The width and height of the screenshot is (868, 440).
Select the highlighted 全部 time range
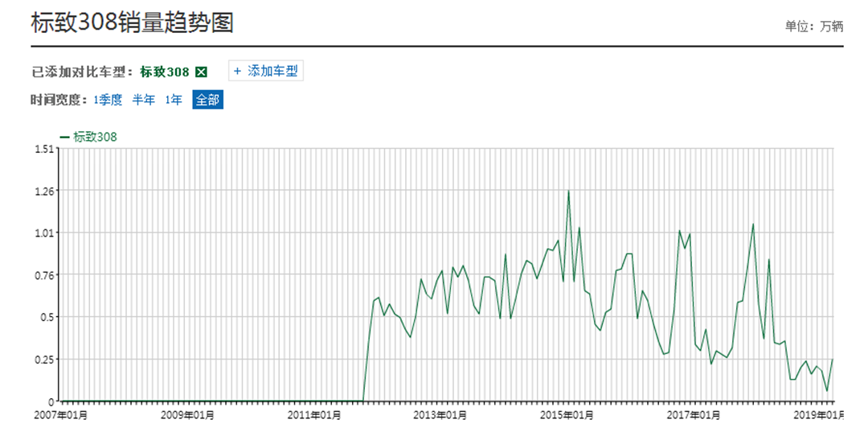pyautogui.click(x=207, y=100)
